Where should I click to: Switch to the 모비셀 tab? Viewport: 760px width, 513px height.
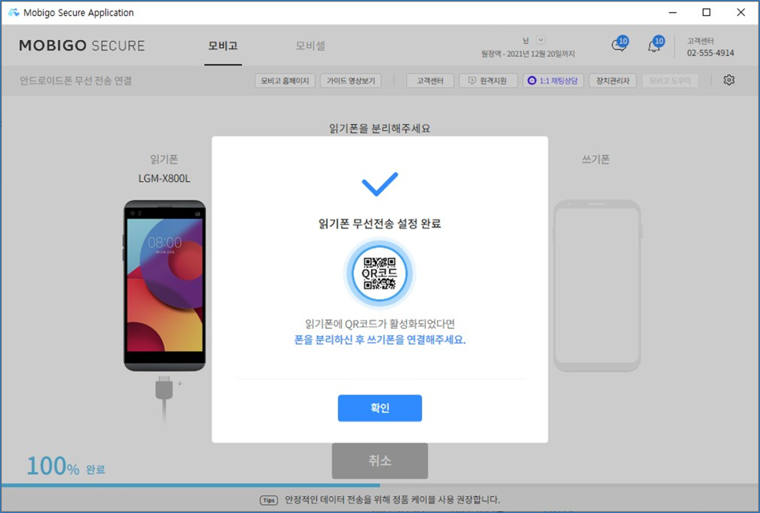click(310, 46)
